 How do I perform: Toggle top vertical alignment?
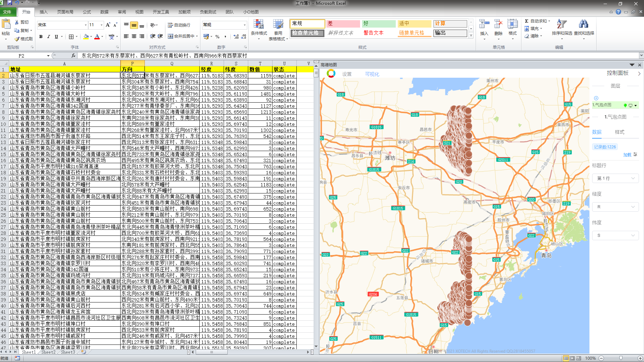coord(126,25)
